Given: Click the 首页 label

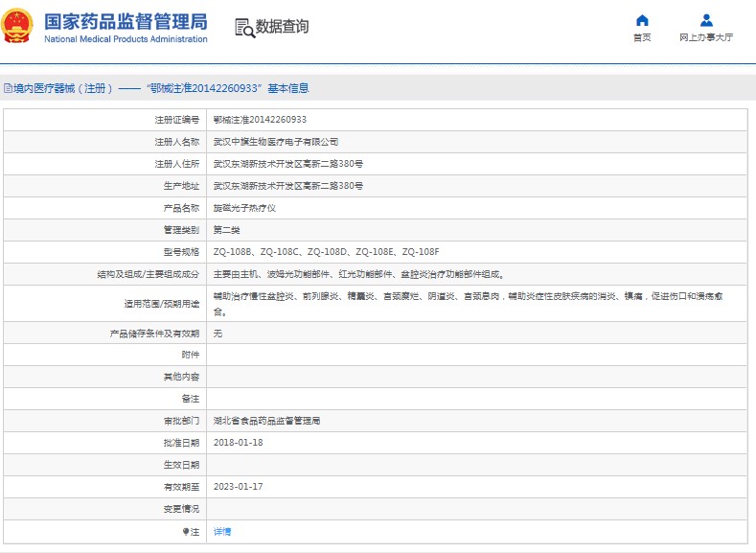Looking at the screenshot, I should (x=642, y=37).
